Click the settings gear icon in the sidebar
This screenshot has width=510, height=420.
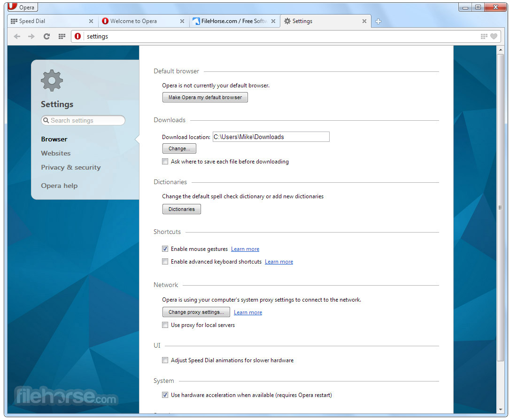52,80
